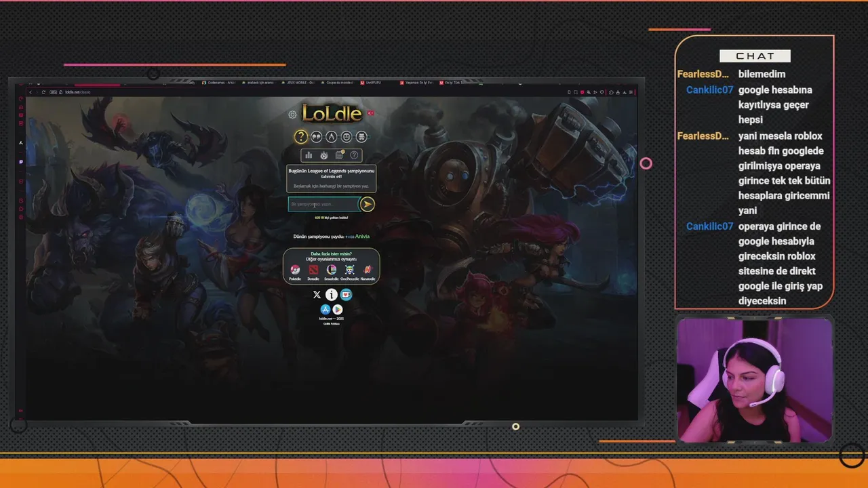Select Quote mode icon
Image resolution: width=868 pixels, height=488 pixels.
pyautogui.click(x=316, y=137)
